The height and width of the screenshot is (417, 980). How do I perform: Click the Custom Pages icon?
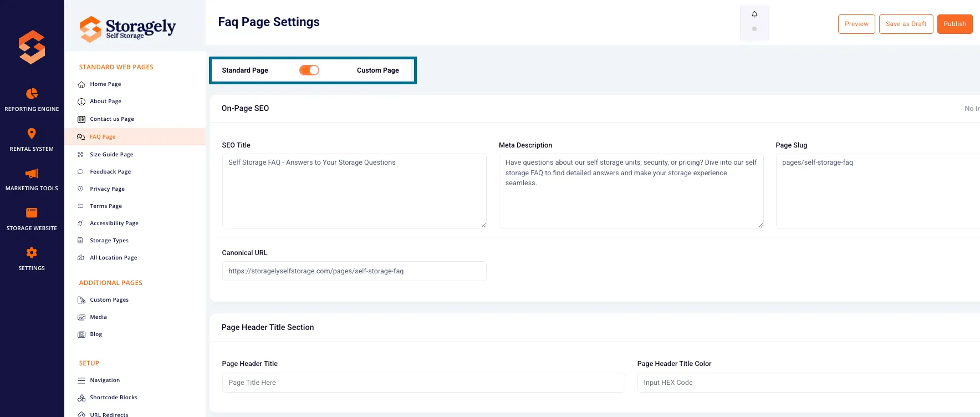click(x=81, y=300)
